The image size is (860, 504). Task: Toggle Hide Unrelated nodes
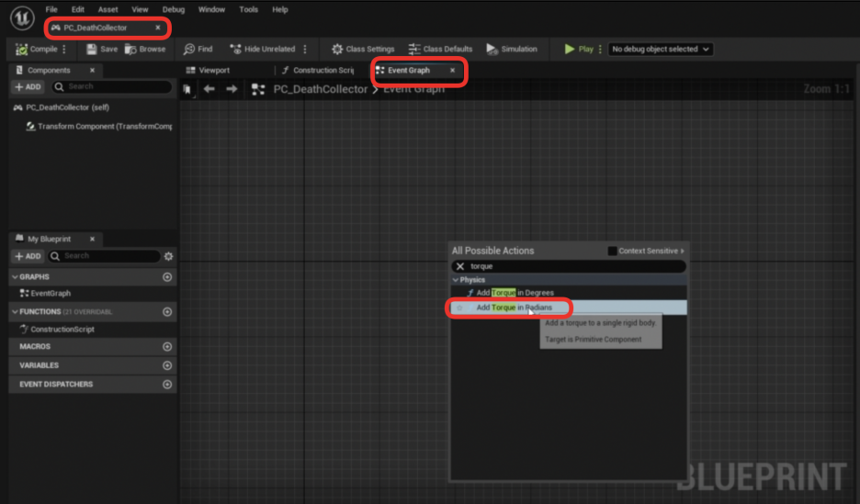tap(263, 50)
